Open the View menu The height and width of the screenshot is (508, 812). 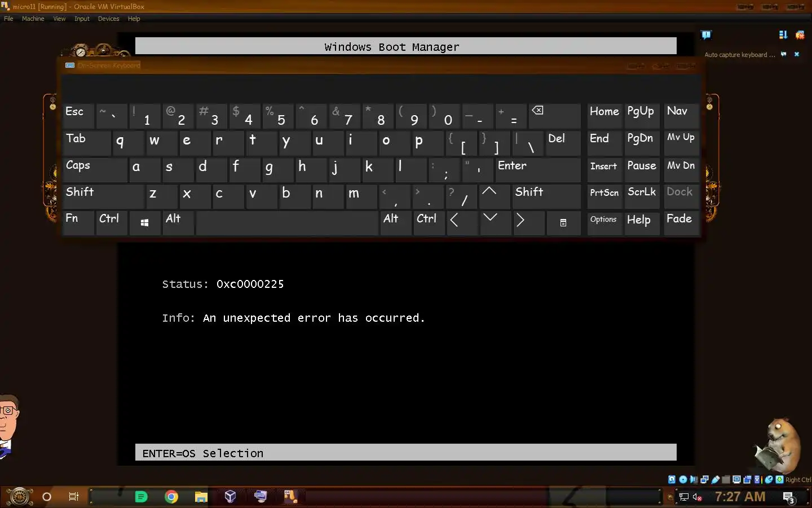59,19
